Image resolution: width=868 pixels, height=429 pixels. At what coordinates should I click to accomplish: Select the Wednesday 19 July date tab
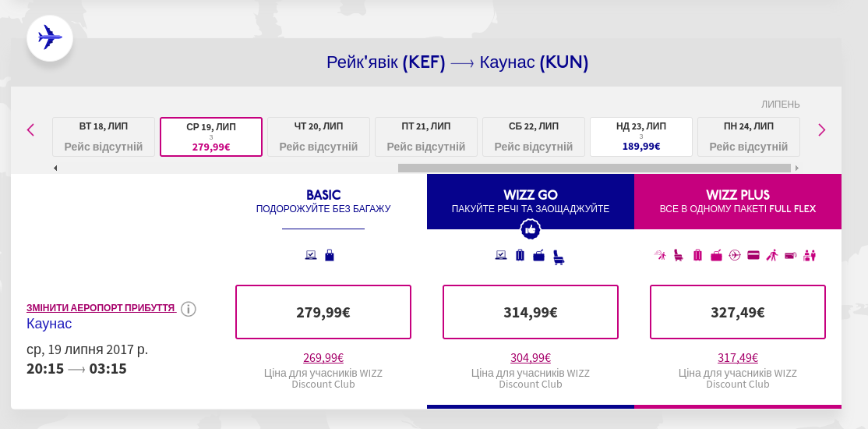point(211,136)
